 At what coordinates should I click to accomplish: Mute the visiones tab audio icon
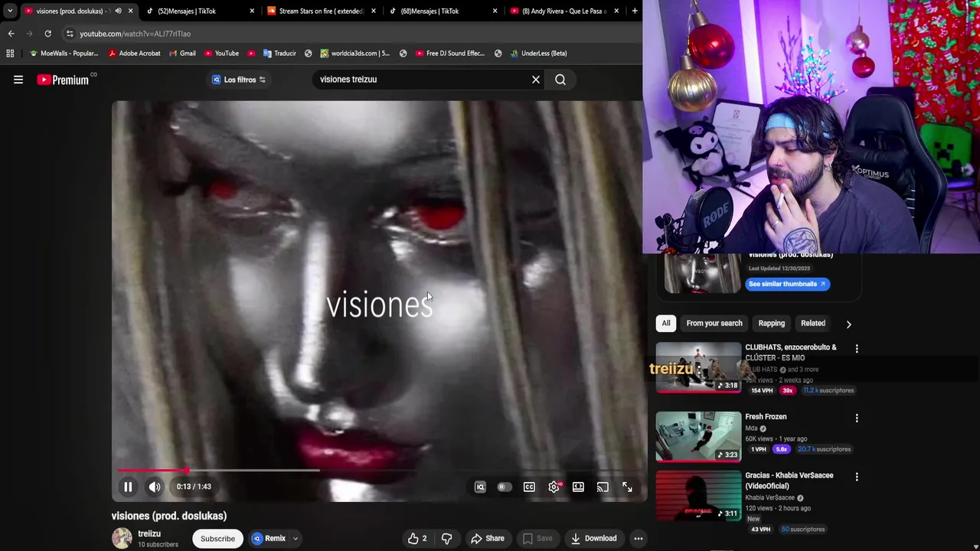(x=118, y=11)
